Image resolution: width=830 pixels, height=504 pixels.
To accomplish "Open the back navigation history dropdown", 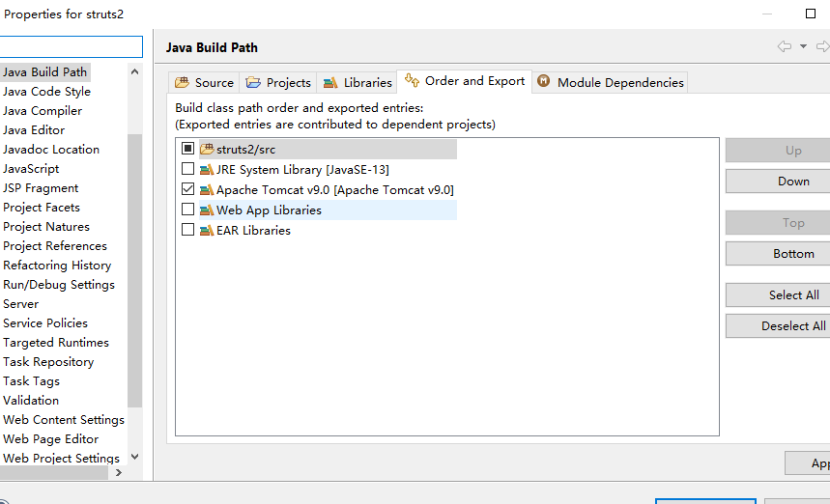I will (804, 46).
